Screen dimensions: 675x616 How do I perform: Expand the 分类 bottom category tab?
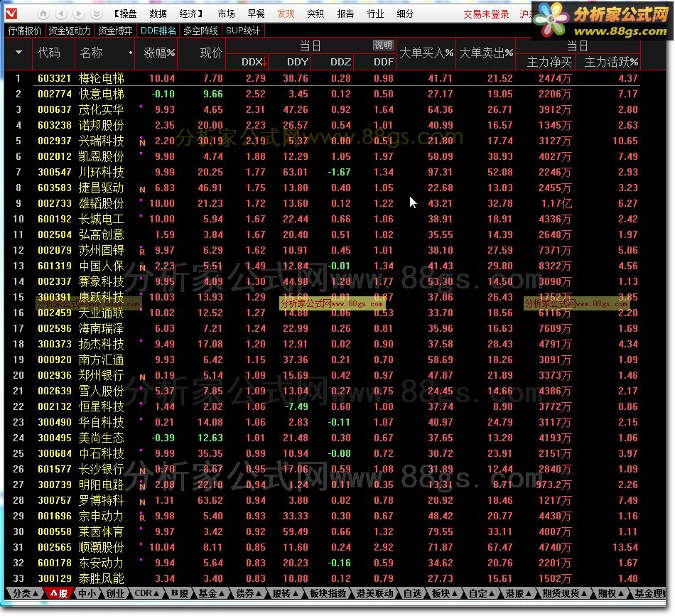[26, 593]
